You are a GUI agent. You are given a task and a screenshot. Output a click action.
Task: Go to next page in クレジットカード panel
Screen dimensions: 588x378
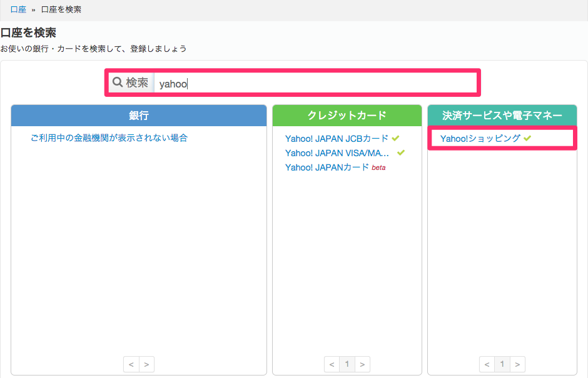(362, 364)
